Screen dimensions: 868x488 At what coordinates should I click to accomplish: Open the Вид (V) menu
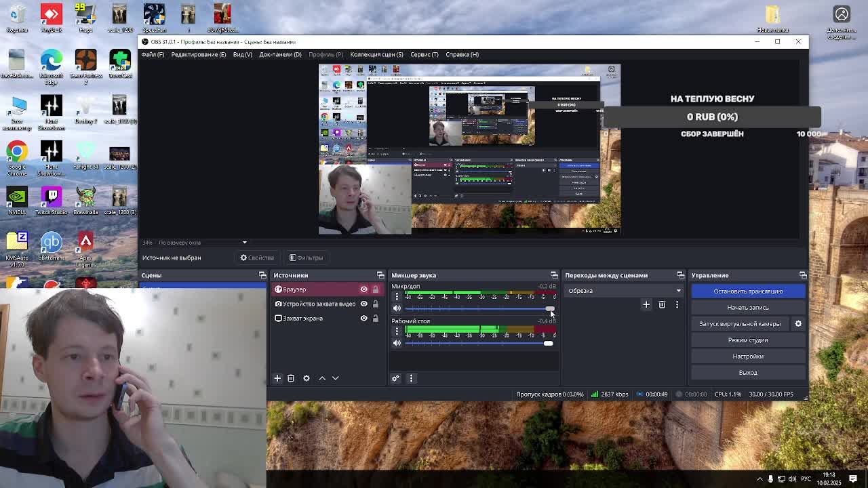tap(242, 54)
